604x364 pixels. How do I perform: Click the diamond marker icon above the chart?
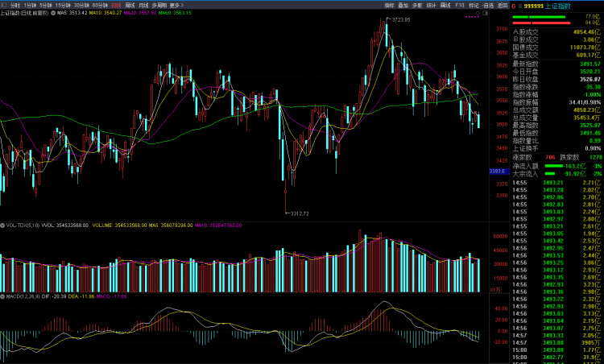(x=478, y=13)
